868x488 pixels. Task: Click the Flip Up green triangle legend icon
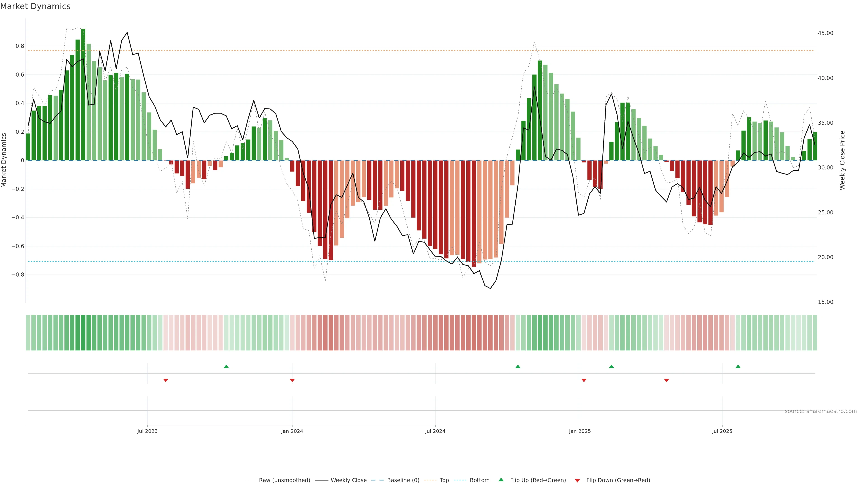[x=501, y=480]
